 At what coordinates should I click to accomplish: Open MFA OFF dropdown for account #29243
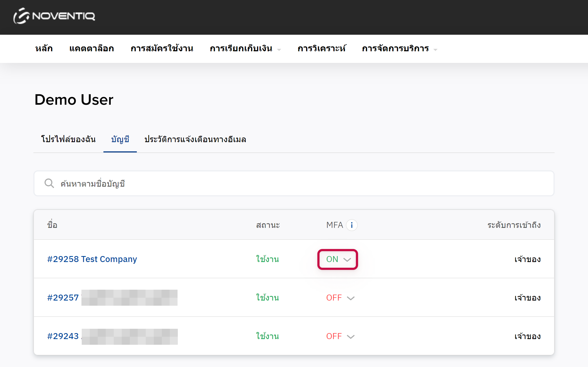point(340,336)
